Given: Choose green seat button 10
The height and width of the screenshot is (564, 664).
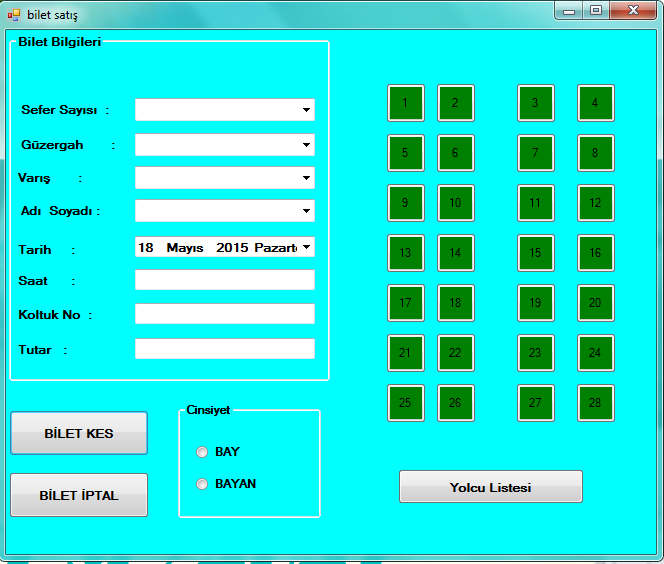Looking at the screenshot, I should pyautogui.click(x=456, y=203).
